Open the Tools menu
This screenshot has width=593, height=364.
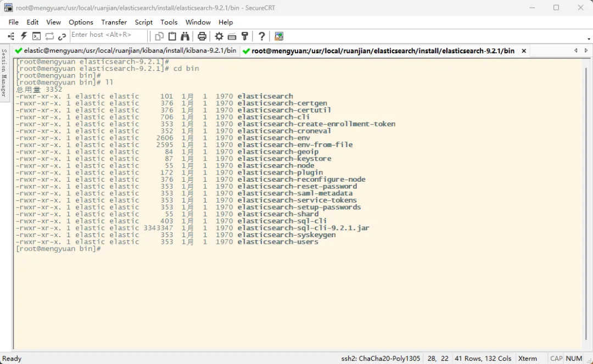(x=169, y=23)
